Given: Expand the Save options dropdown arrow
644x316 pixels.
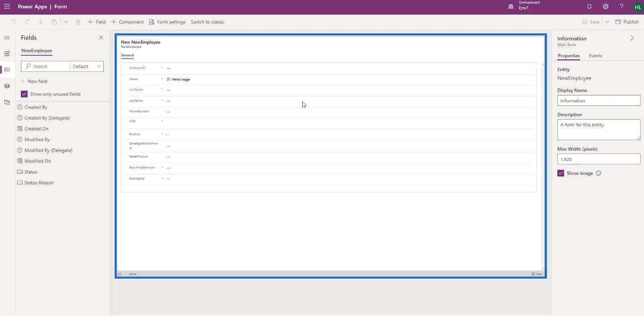Looking at the screenshot, I should coord(607,22).
